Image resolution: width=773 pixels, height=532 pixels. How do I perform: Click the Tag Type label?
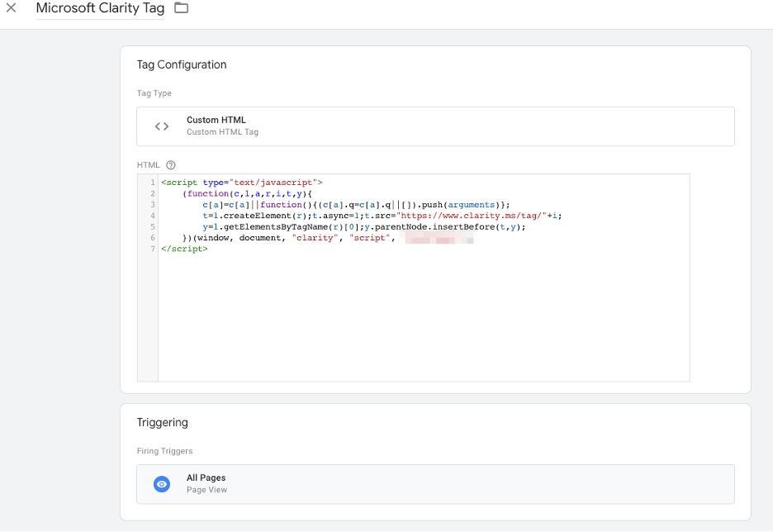point(154,93)
